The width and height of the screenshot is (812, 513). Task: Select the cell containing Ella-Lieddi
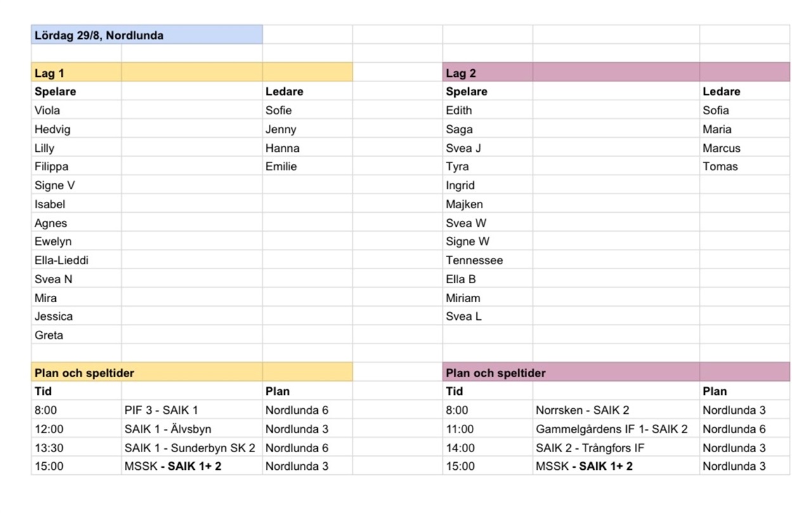click(76, 260)
